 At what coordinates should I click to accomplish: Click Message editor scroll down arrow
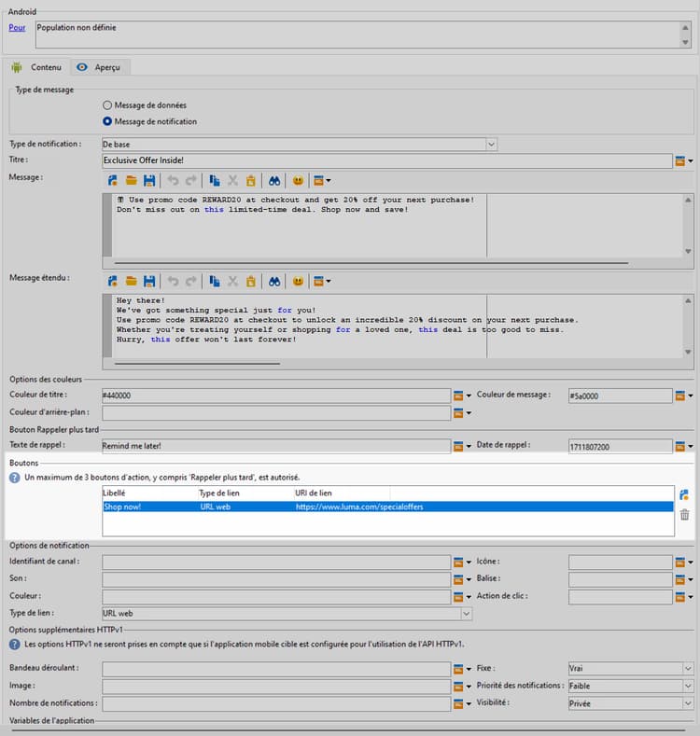(688, 252)
